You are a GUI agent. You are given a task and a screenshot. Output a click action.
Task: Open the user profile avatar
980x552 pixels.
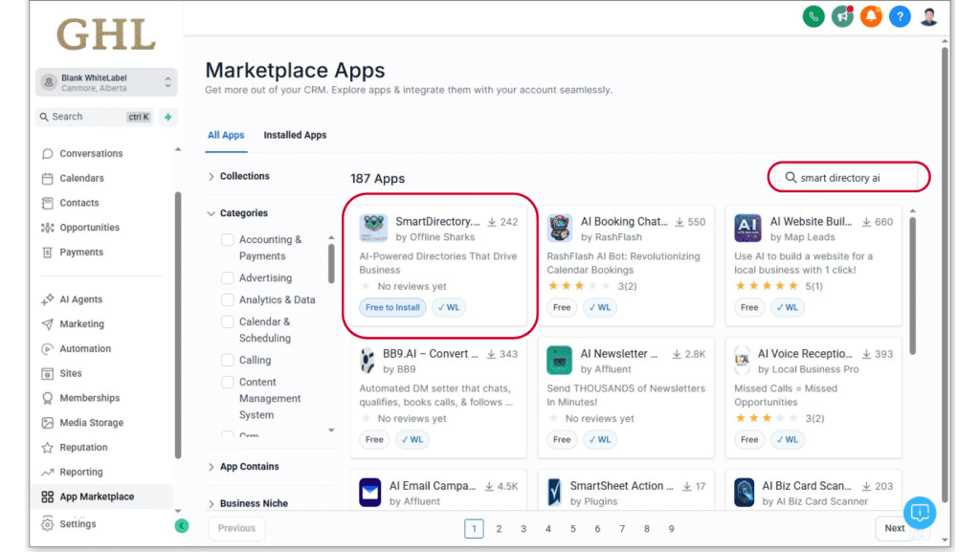(x=929, y=16)
